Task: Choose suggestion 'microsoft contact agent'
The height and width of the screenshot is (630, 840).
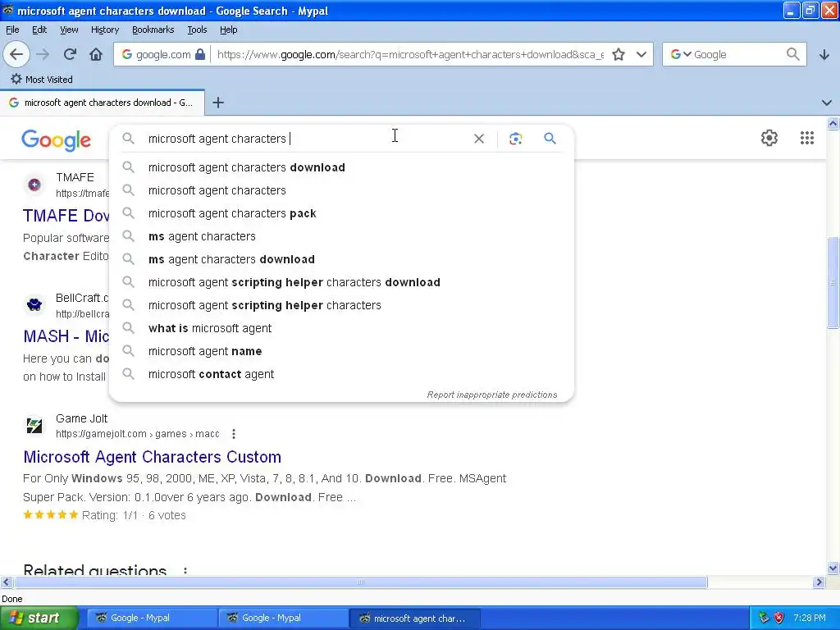Action: click(341, 374)
